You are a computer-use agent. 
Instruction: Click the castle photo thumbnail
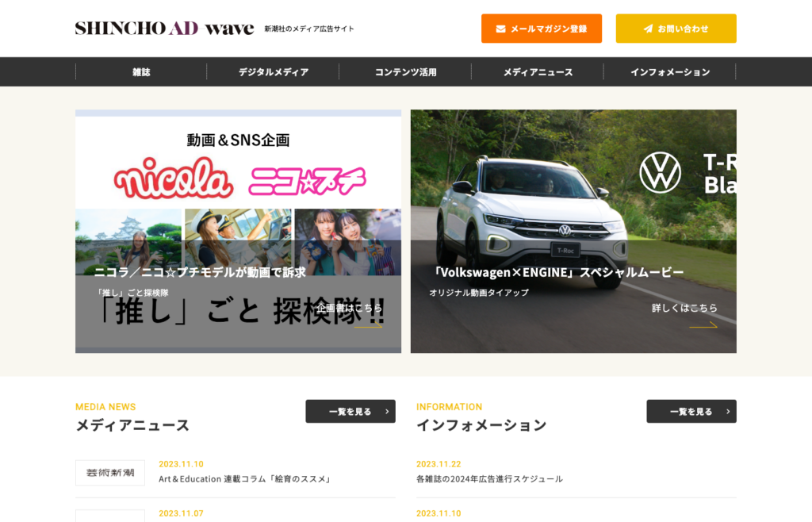pos(128,242)
